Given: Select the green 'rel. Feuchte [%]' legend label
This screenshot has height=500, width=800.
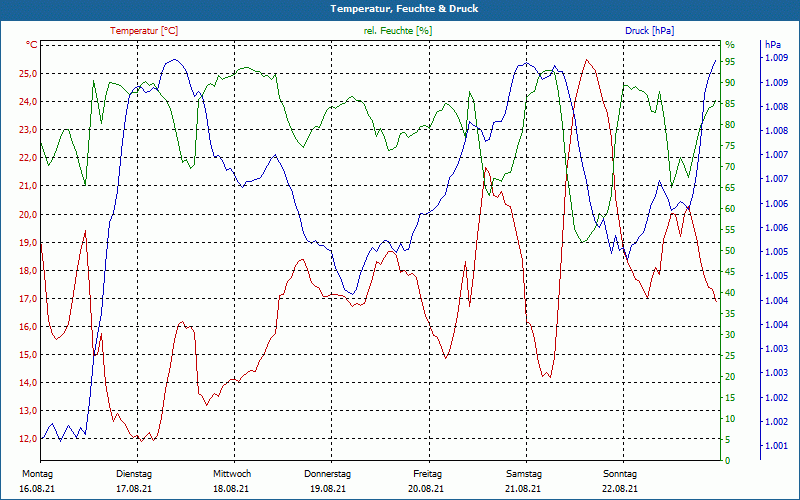Looking at the screenshot, I should click(397, 31).
